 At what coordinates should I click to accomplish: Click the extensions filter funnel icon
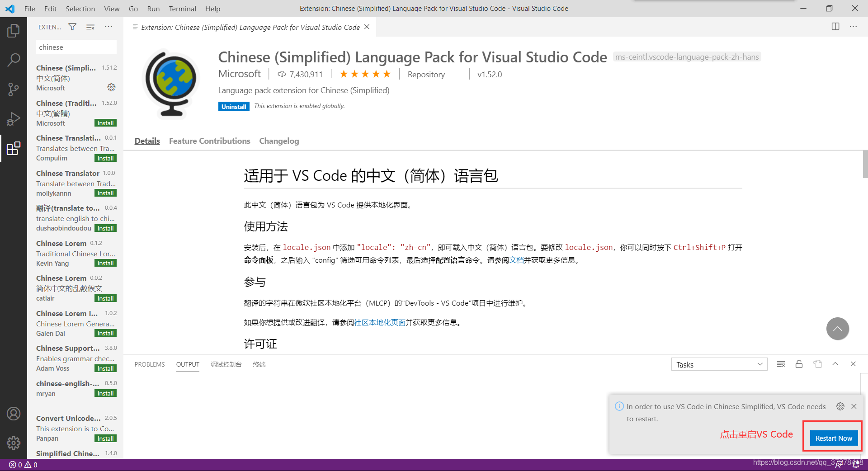tap(72, 27)
